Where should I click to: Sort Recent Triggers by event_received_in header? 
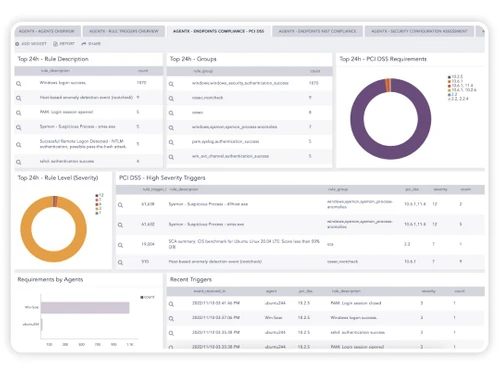click(x=209, y=291)
